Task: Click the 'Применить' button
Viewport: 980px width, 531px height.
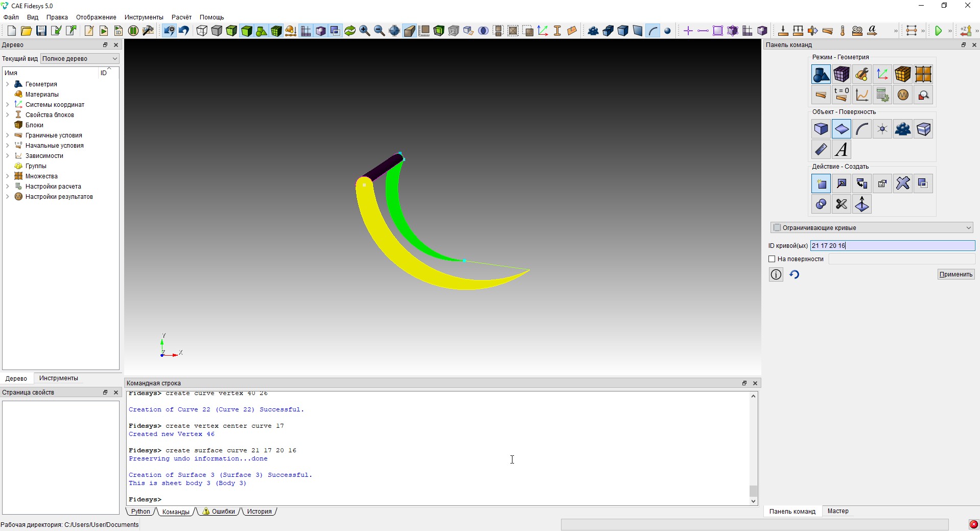Action: pyautogui.click(x=956, y=274)
